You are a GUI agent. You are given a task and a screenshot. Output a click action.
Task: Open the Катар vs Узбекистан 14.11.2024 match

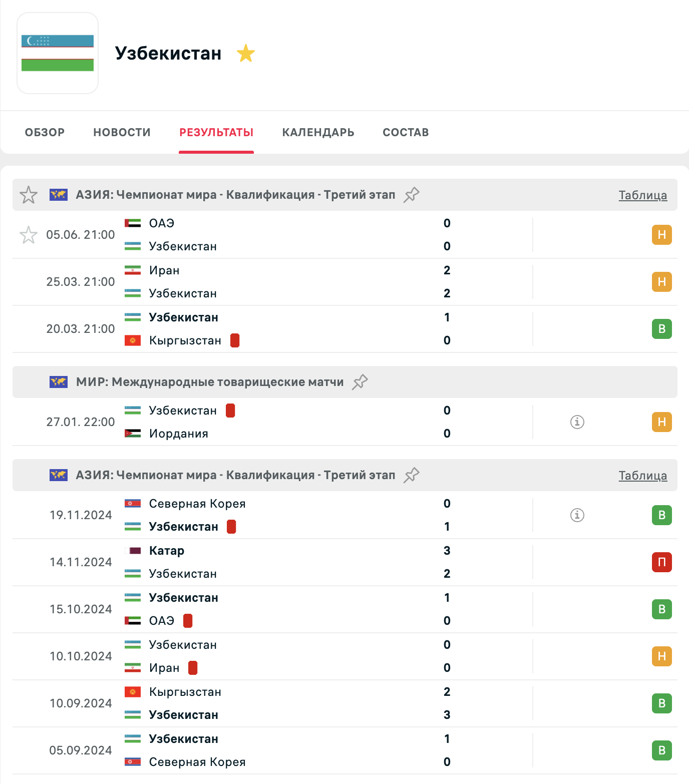click(x=300, y=562)
